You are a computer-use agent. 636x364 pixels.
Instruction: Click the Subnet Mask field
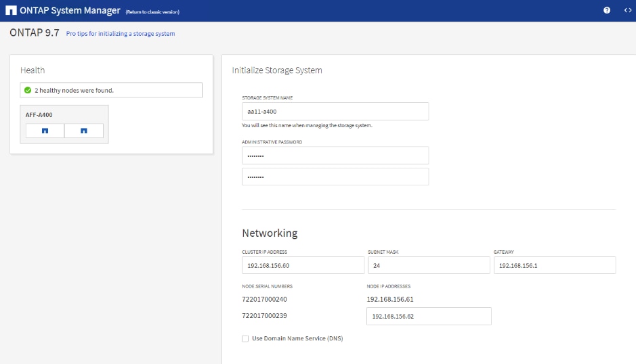pyautogui.click(x=429, y=265)
